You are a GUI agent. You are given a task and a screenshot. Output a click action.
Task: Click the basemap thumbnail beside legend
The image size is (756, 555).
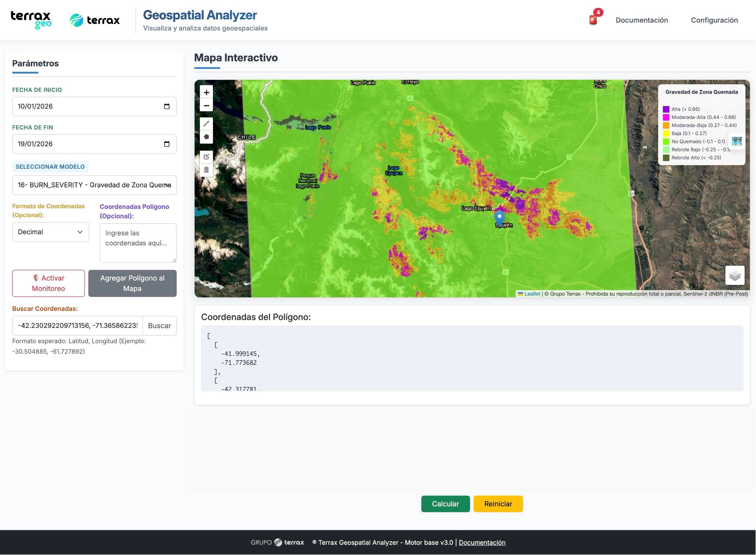(x=736, y=141)
